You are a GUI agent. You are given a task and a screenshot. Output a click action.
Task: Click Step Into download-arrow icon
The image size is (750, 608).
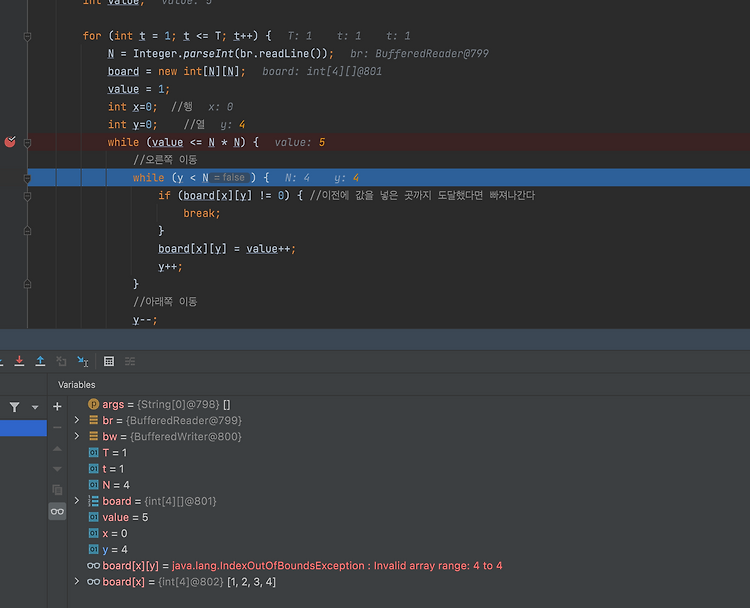pos(20,361)
